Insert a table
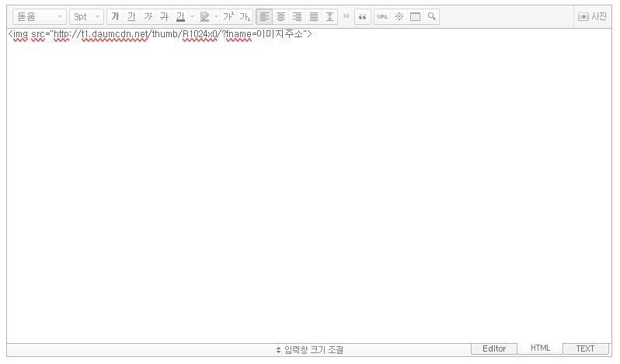The height and width of the screenshot is (364, 620). point(415,16)
